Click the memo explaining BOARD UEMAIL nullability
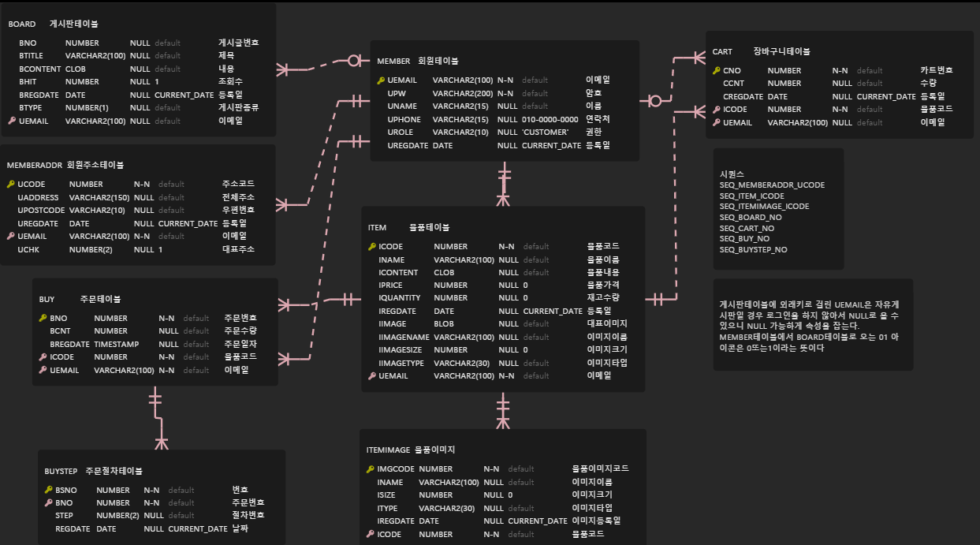980x545 pixels. (x=813, y=325)
